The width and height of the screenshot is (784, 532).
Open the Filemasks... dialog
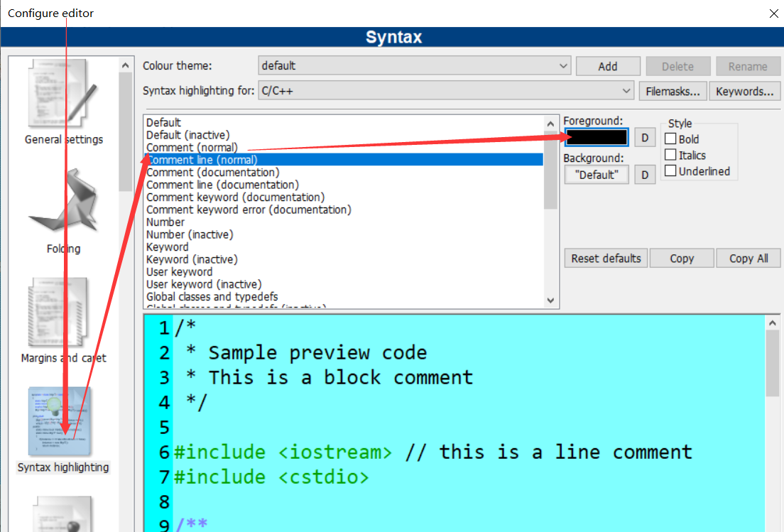tap(673, 92)
